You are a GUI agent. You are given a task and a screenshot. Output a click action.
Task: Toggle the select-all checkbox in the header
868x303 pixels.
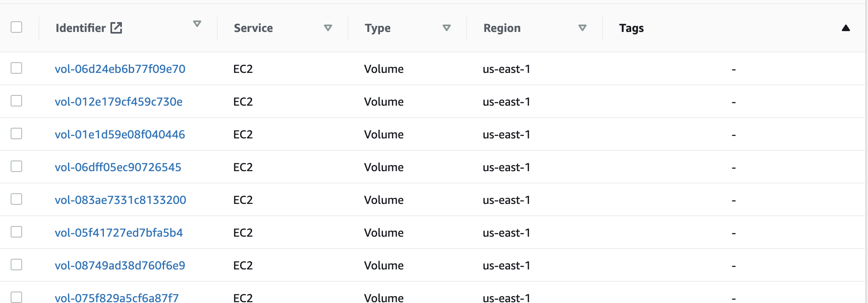16,27
